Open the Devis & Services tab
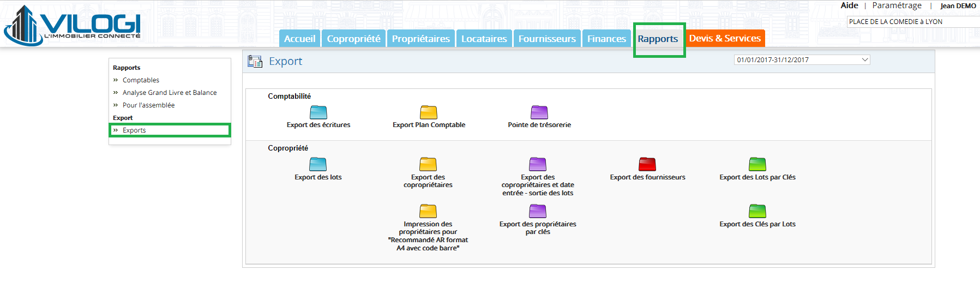 pyautogui.click(x=725, y=38)
